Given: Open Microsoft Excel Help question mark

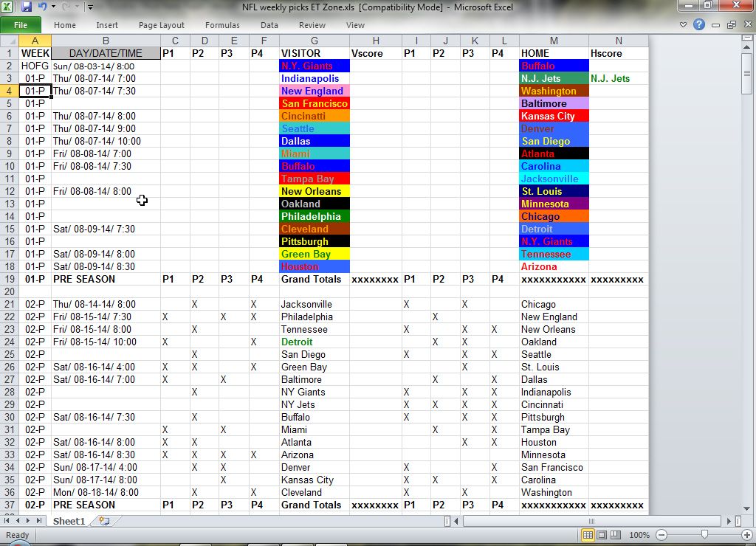Looking at the screenshot, I should pyautogui.click(x=698, y=24).
